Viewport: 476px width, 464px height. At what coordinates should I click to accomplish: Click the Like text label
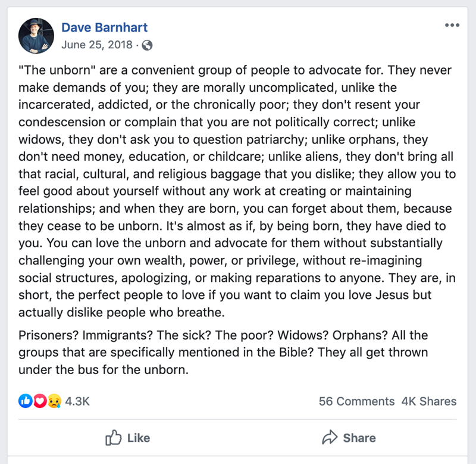(139, 438)
